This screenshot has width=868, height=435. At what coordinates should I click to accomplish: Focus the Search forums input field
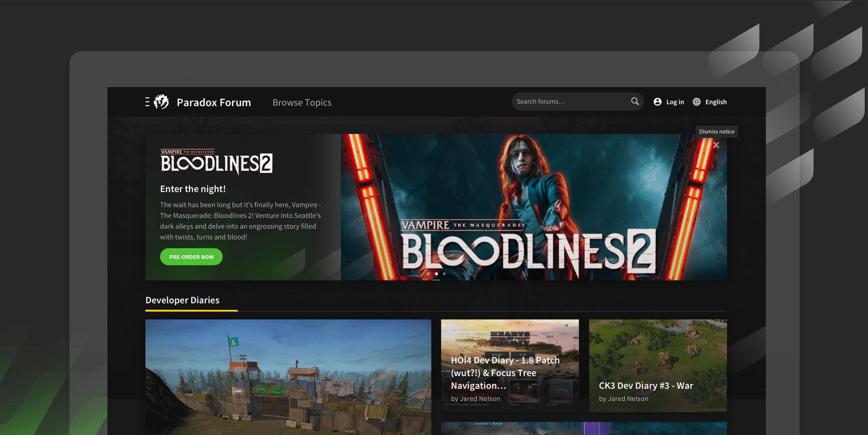coord(570,102)
